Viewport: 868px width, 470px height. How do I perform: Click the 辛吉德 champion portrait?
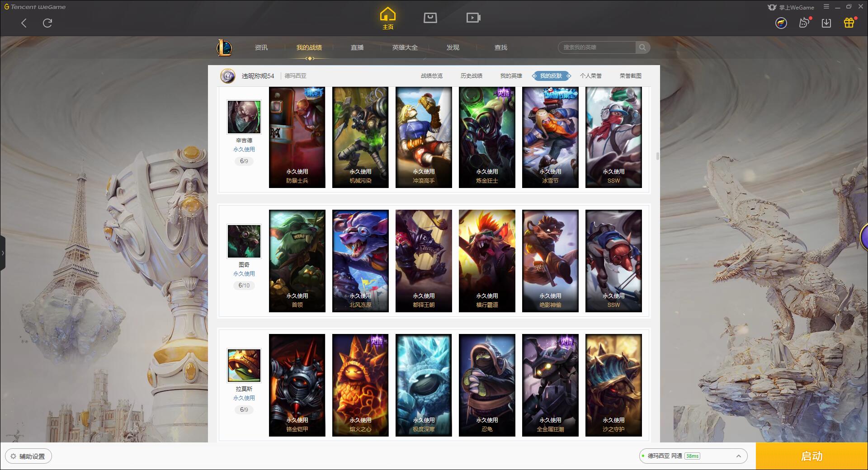click(x=244, y=117)
